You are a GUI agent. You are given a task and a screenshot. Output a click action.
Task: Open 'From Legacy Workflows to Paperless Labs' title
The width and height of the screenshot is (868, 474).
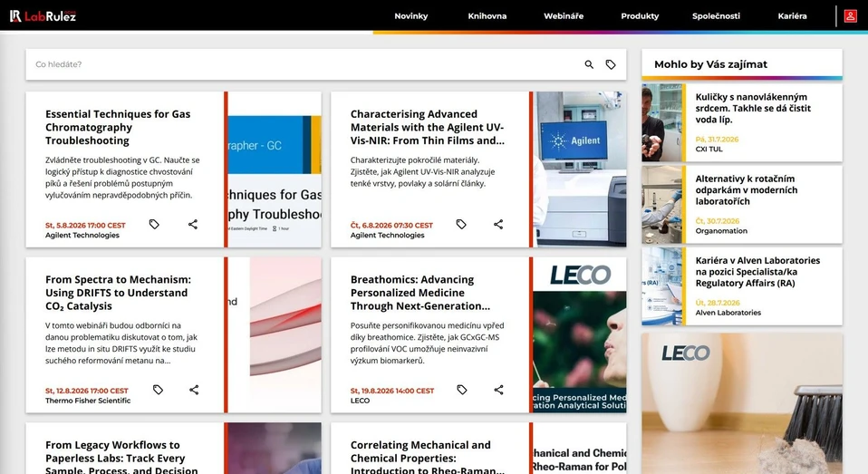point(121,457)
